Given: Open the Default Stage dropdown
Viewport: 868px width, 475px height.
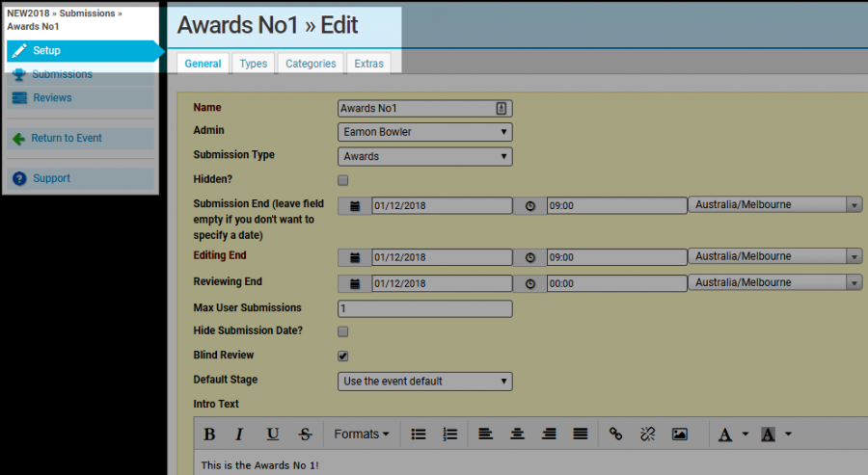Looking at the screenshot, I should pos(425,382).
